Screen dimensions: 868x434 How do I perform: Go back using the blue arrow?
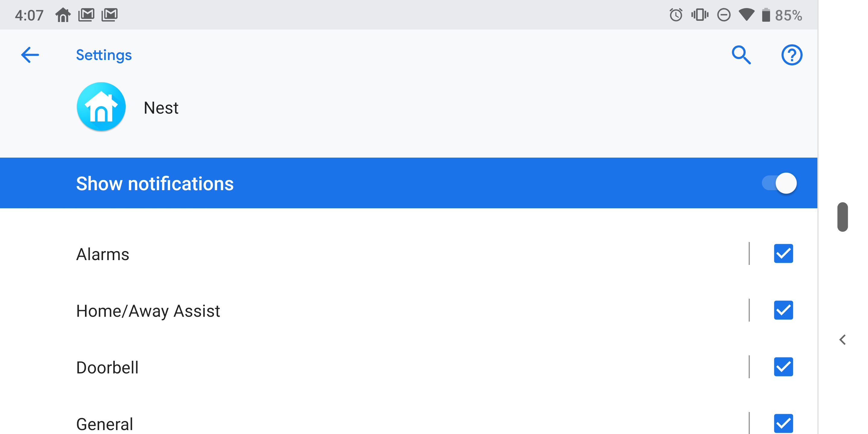click(30, 55)
